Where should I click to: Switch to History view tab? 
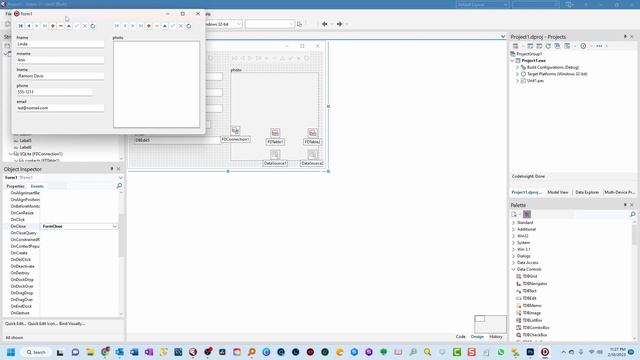coord(496,337)
